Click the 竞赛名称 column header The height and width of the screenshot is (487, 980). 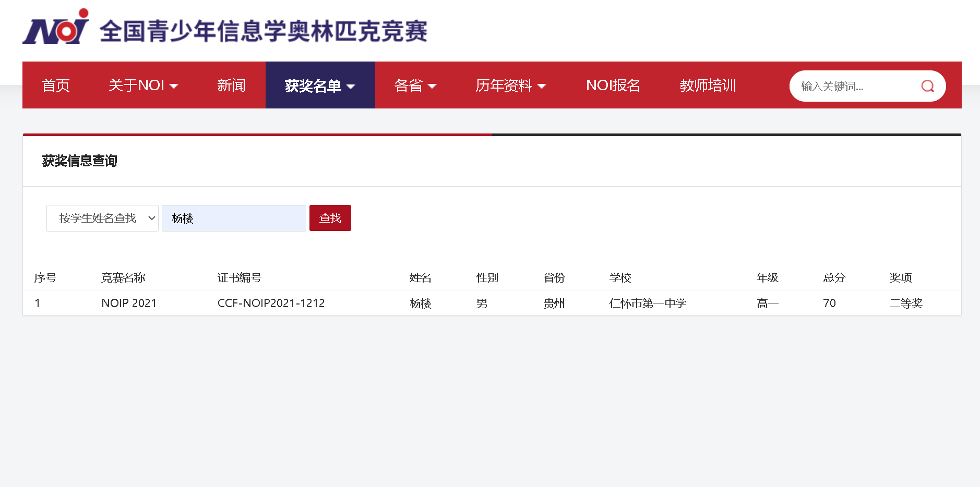123,278
